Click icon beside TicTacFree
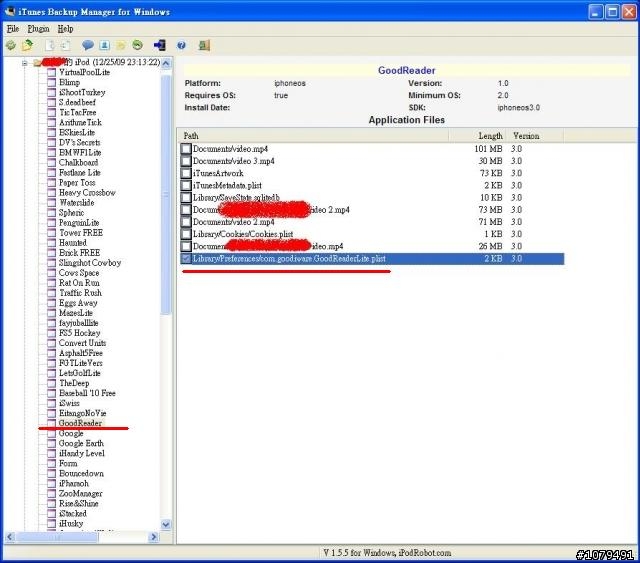 (51, 112)
